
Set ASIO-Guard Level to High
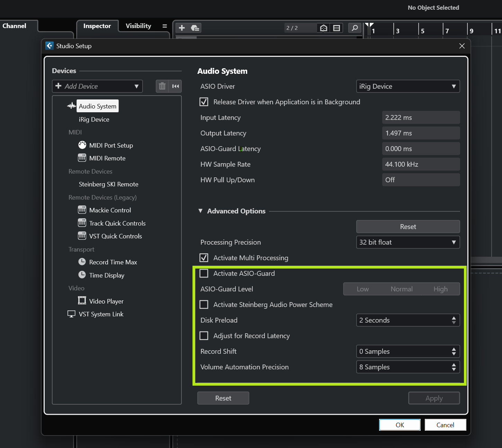[x=440, y=289]
